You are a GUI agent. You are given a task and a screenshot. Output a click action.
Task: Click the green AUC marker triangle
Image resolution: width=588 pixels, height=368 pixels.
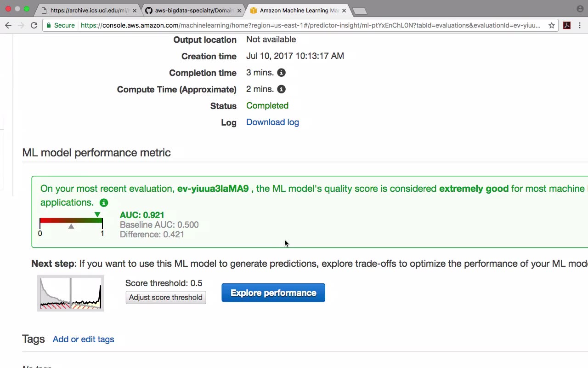point(97,215)
